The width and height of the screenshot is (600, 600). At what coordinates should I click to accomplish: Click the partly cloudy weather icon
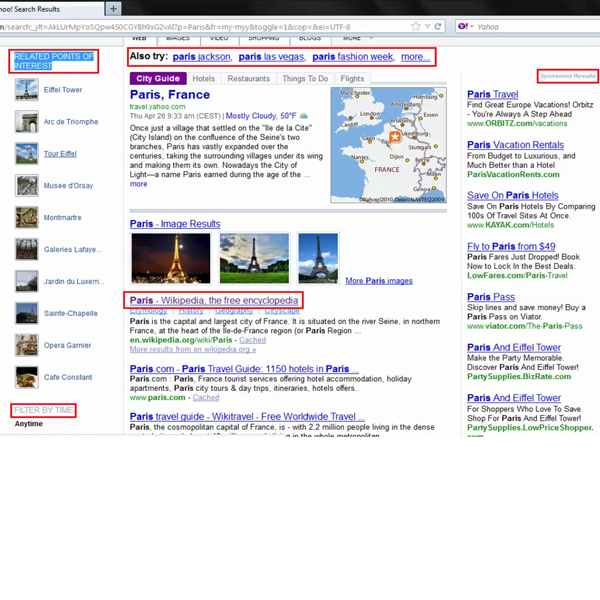(303, 116)
